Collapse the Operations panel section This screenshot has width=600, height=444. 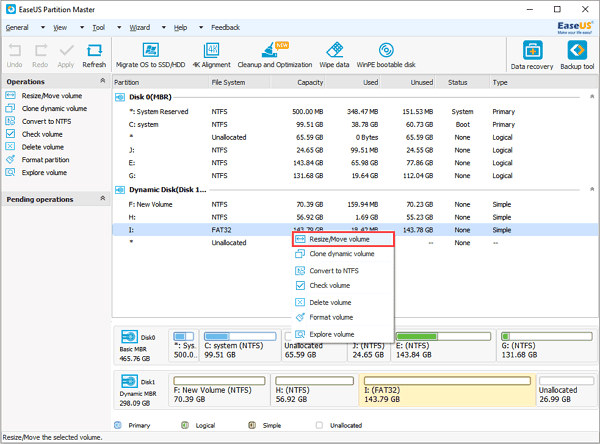point(101,82)
